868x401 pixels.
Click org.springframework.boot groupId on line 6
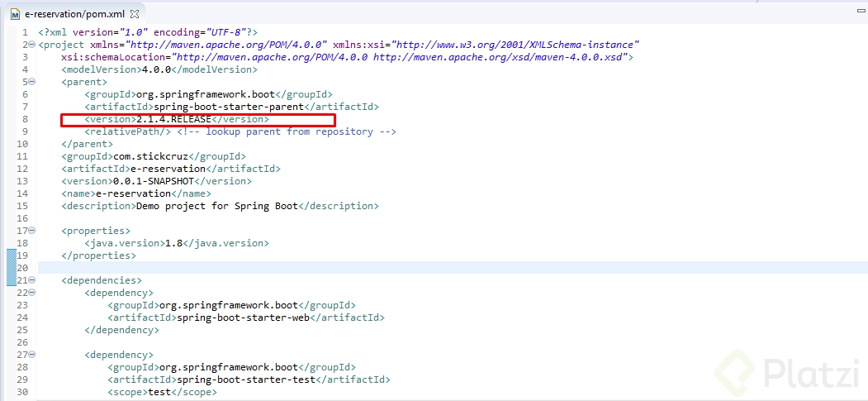click(x=206, y=94)
